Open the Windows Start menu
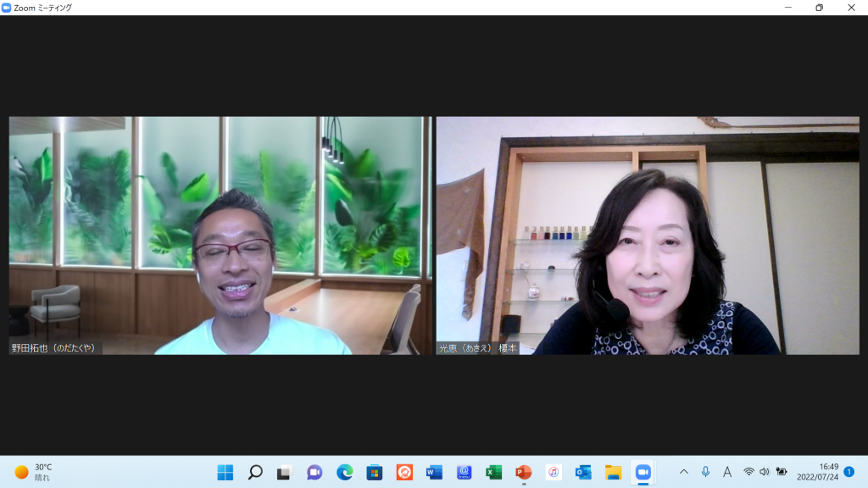 [225, 472]
